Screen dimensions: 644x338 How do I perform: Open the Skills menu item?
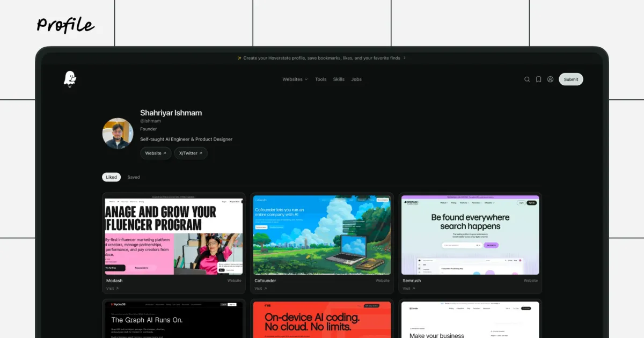tap(339, 79)
